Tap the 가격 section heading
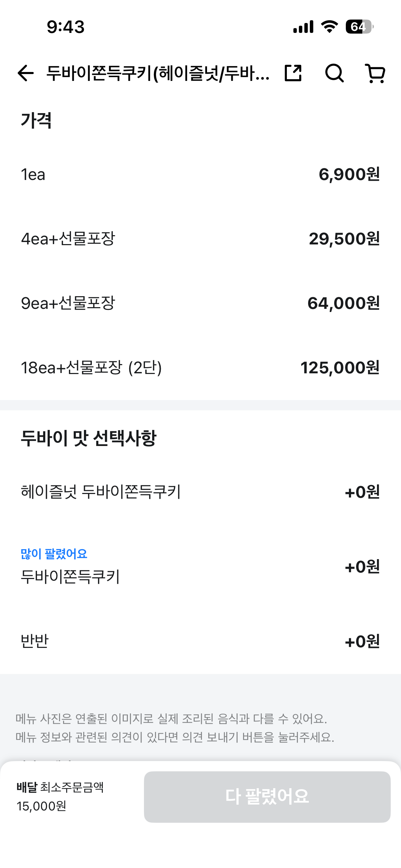The height and width of the screenshot is (868, 401). coord(36,120)
